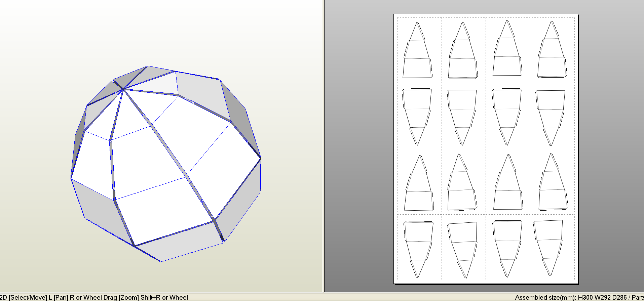Click the divider between 3D and 2D views
The width and height of the screenshot is (644, 301).
(x=324, y=144)
